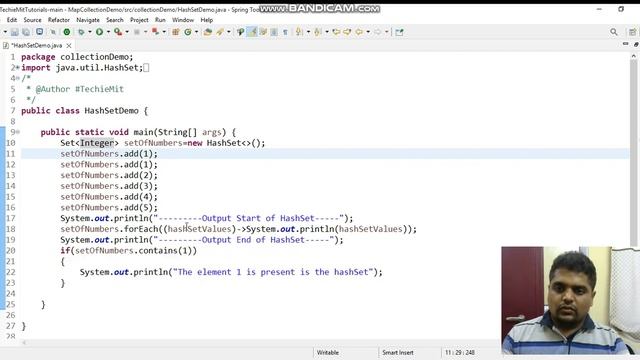The image size is (640, 360).
Task: Open dropdown arrow next to Debug icon
Action: [90, 32]
